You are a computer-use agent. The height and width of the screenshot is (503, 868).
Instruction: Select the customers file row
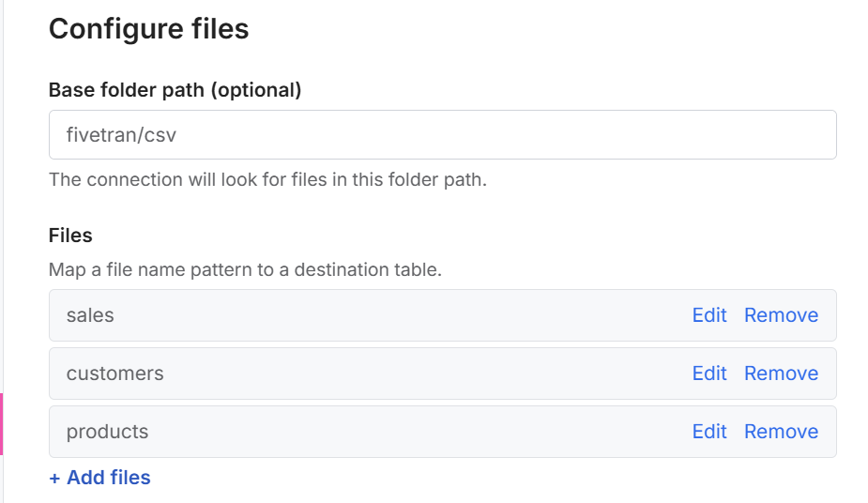coord(375,373)
